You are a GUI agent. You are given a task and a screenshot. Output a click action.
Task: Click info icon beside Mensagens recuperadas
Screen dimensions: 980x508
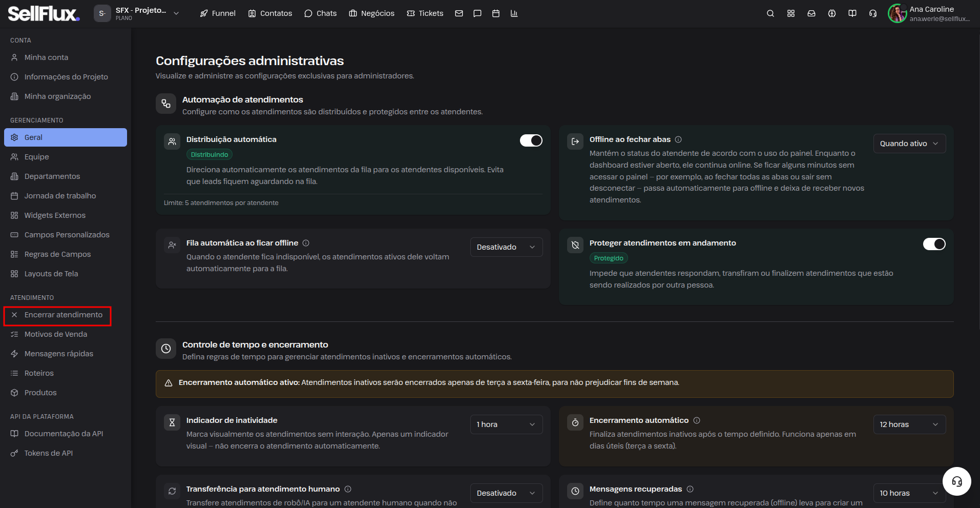click(690, 489)
